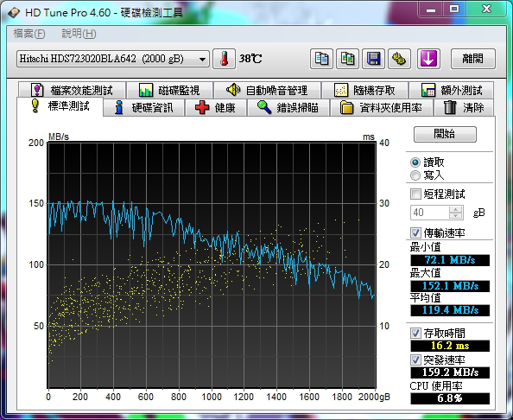Enable the 短程測試 checkbox

click(x=415, y=194)
